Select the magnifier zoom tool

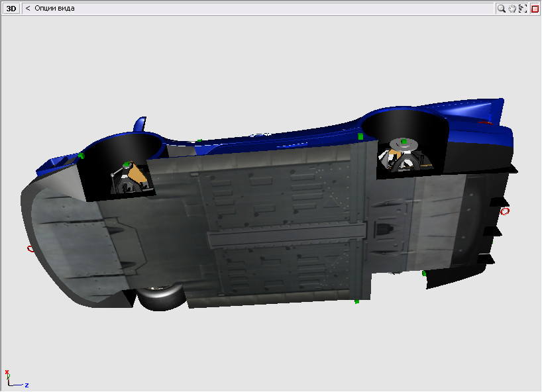click(501, 9)
